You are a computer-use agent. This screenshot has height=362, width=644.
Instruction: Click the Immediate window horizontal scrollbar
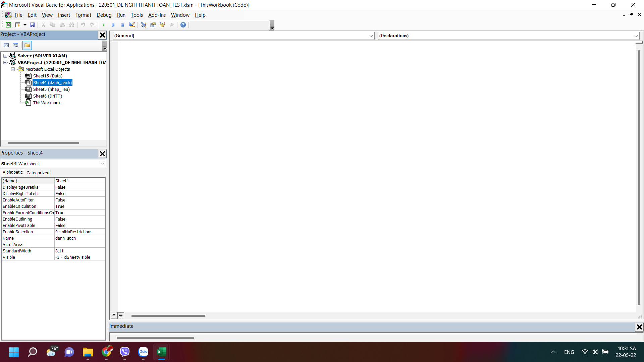pos(155,338)
